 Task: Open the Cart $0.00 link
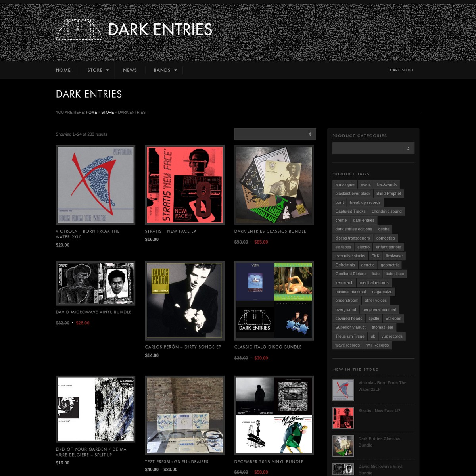pos(401,70)
